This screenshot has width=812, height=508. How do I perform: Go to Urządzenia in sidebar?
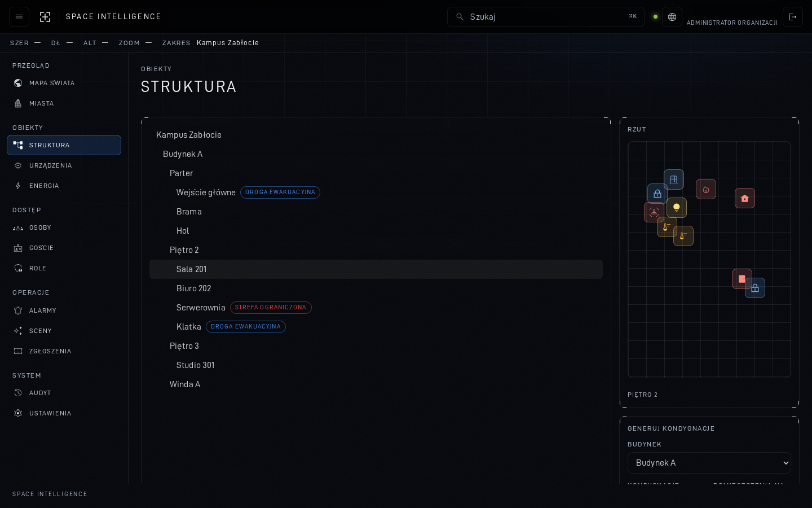click(64, 165)
